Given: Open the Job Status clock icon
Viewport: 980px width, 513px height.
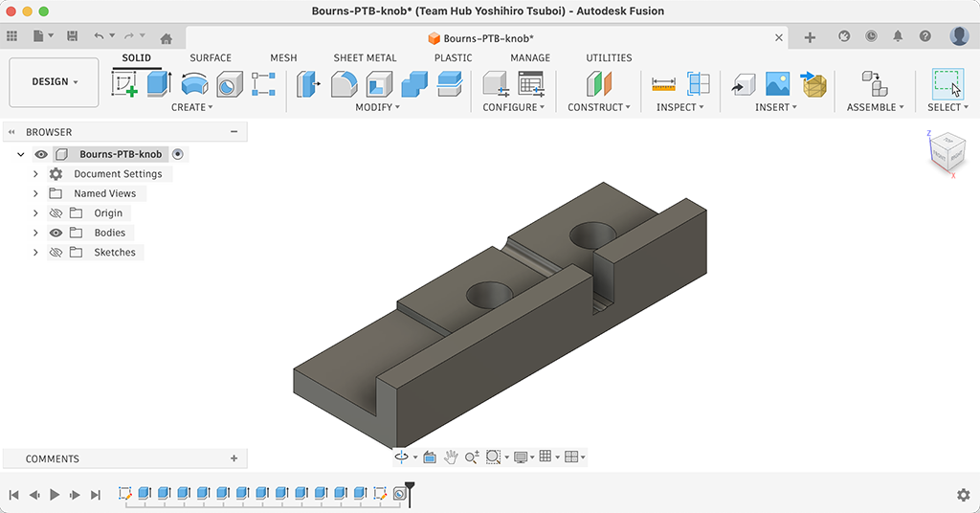Looking at the screenshot, I should [871, 36].
